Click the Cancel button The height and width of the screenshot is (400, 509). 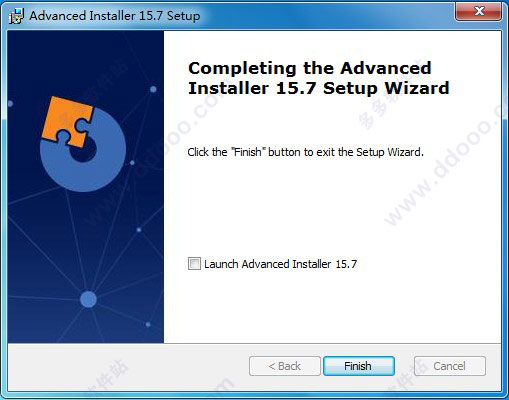pyautogui.click(x=450, y=366)
